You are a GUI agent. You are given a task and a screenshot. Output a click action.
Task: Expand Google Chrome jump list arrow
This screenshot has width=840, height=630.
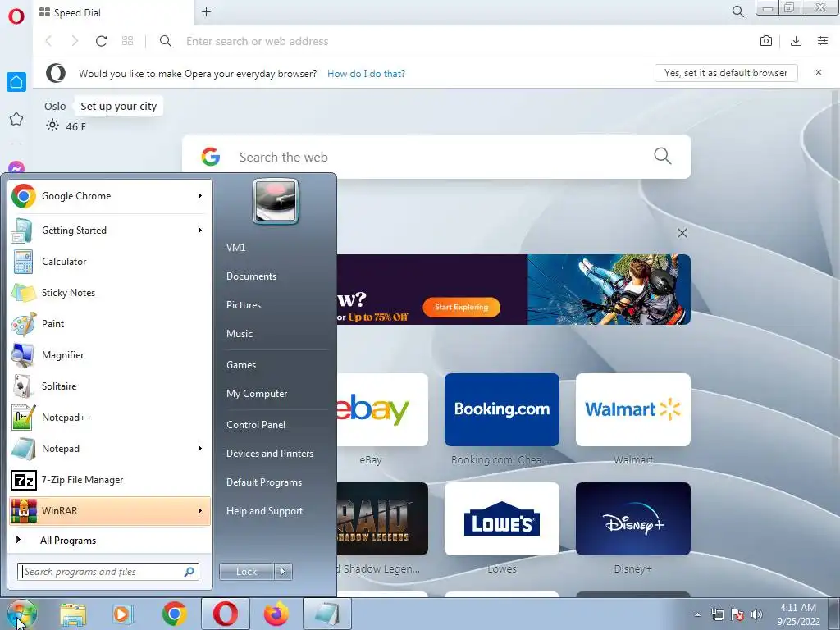pos(200,196)
